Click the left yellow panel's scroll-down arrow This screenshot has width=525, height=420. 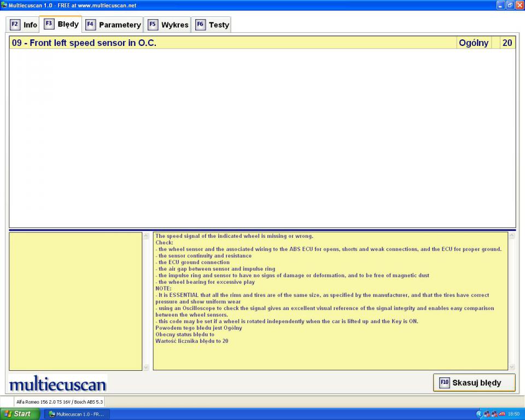pos(146,367)
